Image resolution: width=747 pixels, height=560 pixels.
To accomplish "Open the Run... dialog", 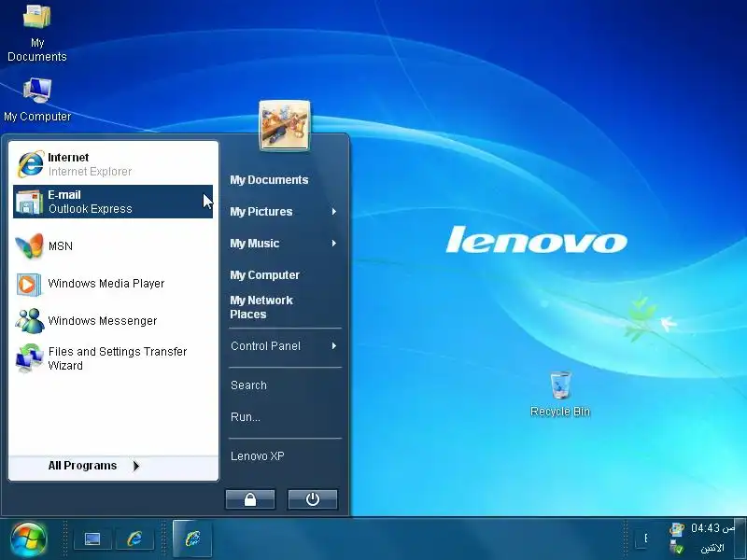I will click(x=285, y=417).
